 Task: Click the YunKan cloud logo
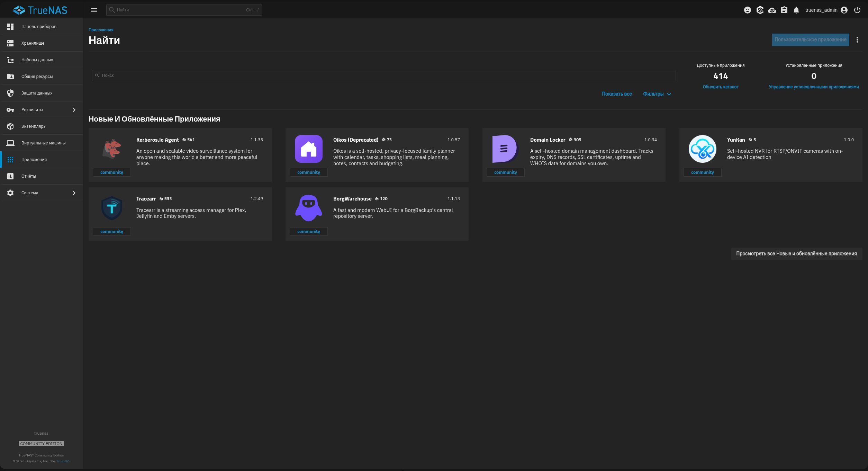click(x=703, y=149)
